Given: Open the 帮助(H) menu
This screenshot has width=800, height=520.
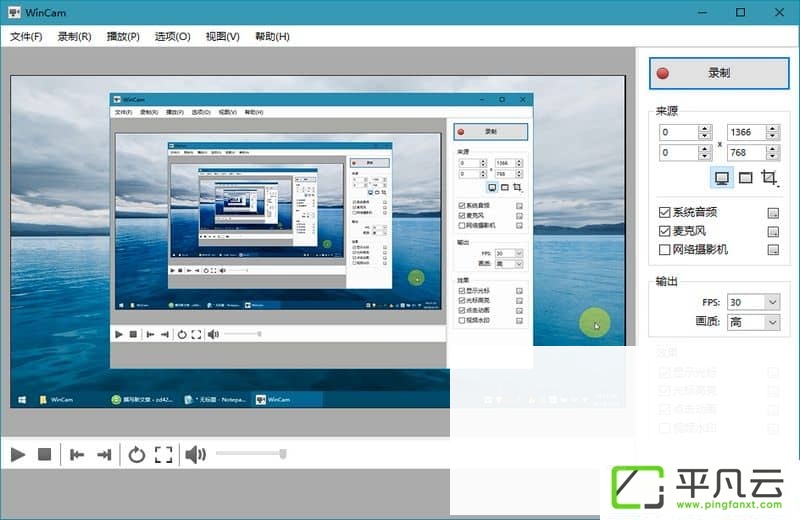Looking at the screenshot, I should (x=272, y=37).
